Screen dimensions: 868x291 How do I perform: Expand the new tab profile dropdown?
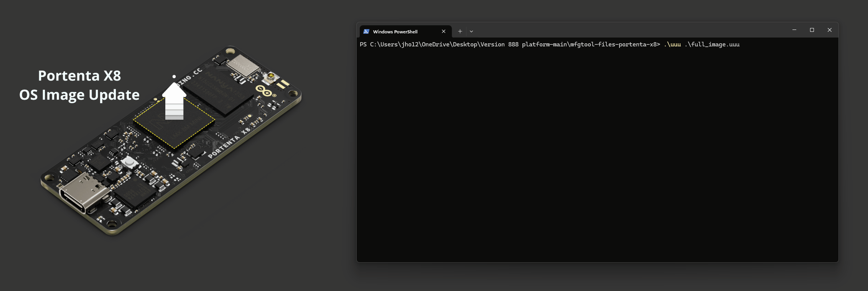471,31
